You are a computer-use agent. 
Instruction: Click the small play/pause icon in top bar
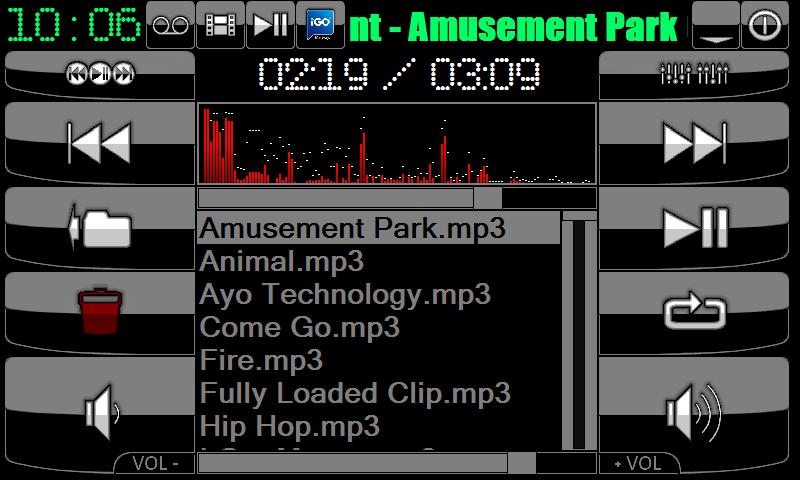pyautogui.click(x=270, y=25)
